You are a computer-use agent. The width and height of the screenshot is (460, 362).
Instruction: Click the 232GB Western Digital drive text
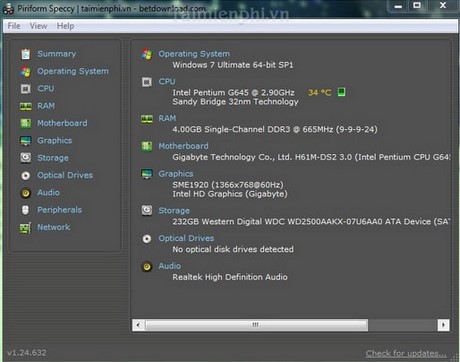tap(311, 222)
